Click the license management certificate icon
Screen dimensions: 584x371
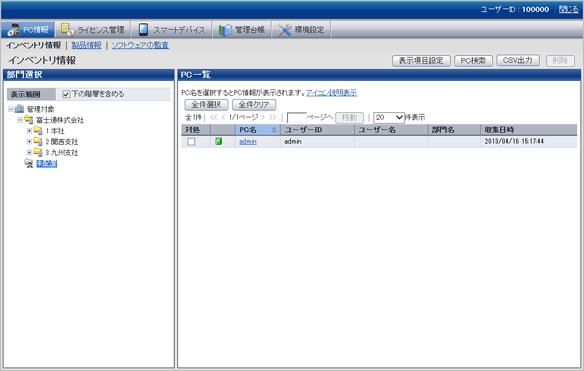(67, 30)
